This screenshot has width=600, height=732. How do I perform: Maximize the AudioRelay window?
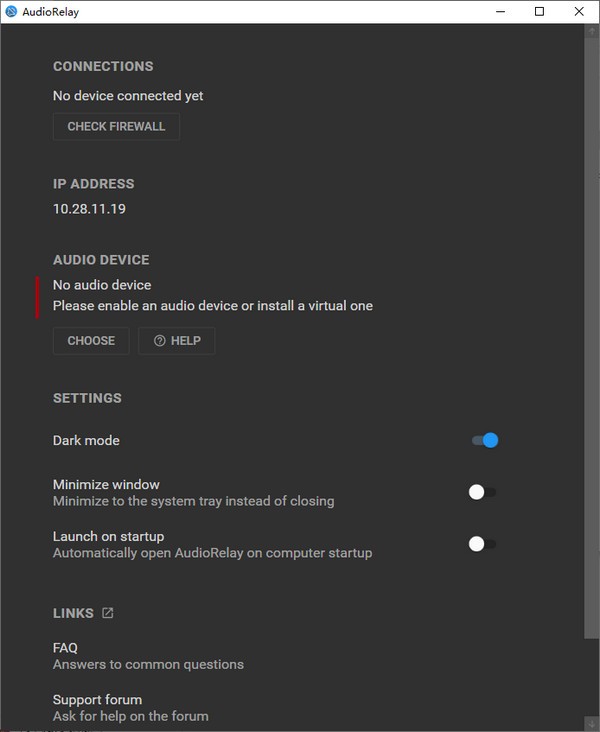point(540,12)
